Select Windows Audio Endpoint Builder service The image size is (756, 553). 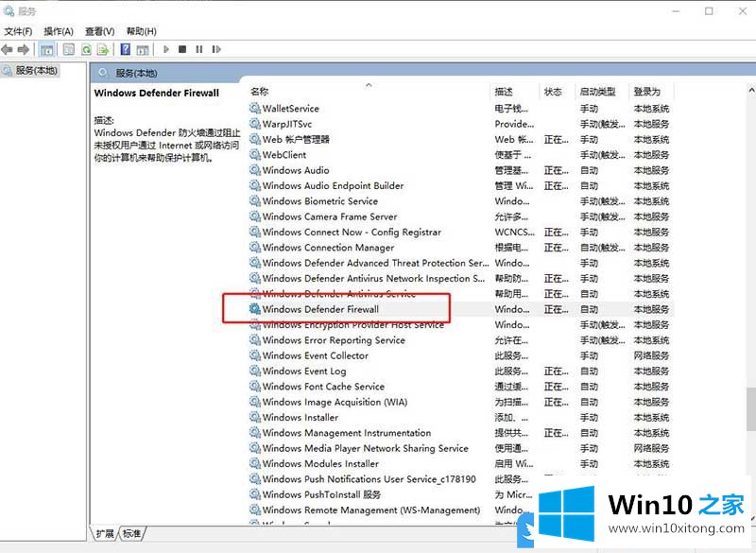(460, 185)
